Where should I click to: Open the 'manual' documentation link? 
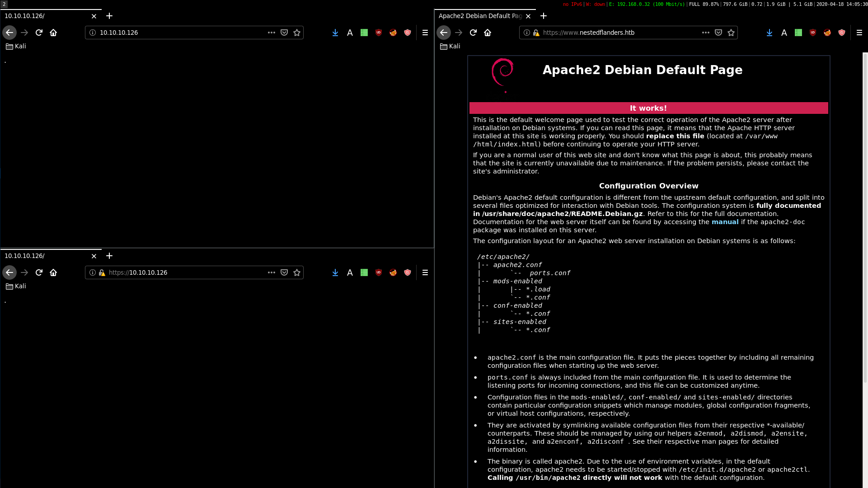(725, 222)
